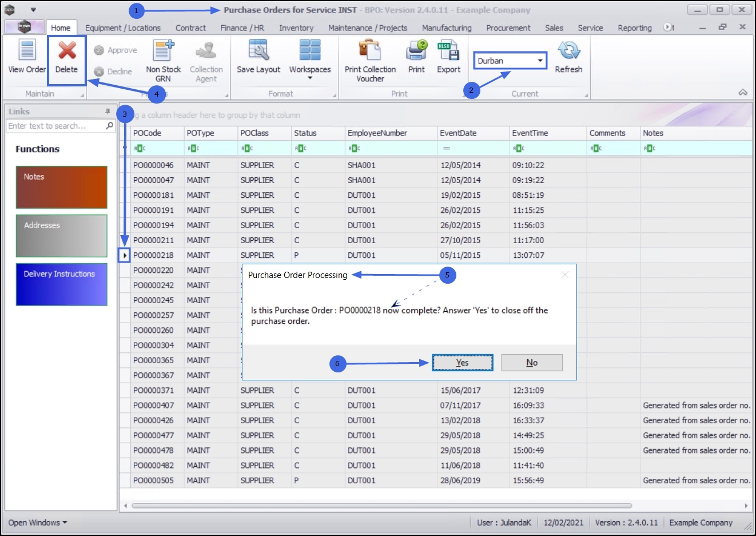Open the Manufacturing tab
This screenshot has height=536, width=756.
point(447,27)
